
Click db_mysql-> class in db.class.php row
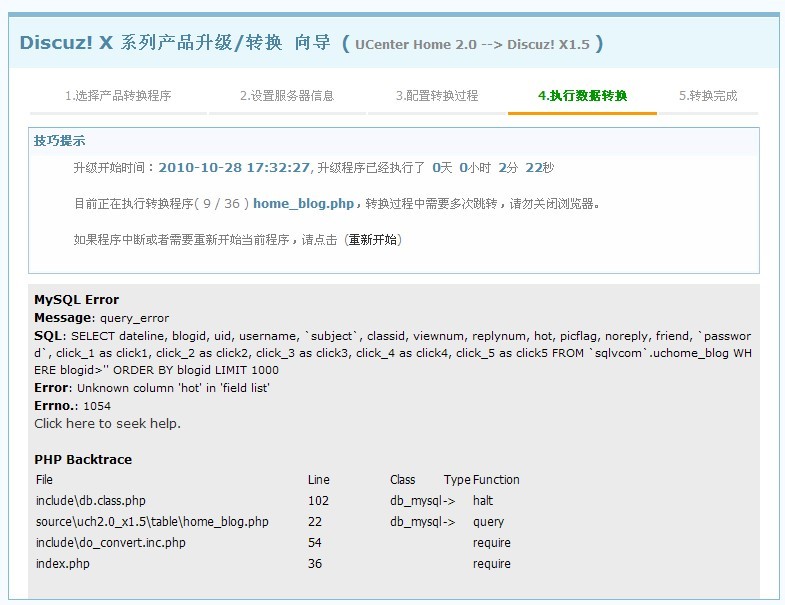[423, 501]
